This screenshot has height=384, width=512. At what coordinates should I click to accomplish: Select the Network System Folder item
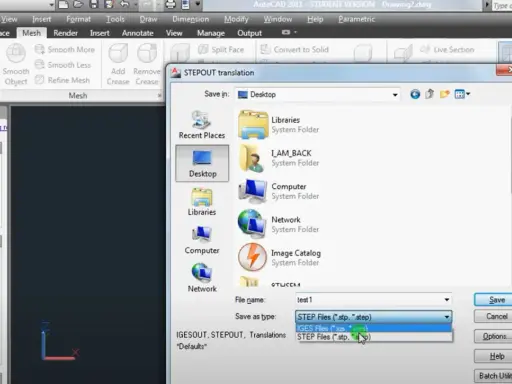[278, 225]
